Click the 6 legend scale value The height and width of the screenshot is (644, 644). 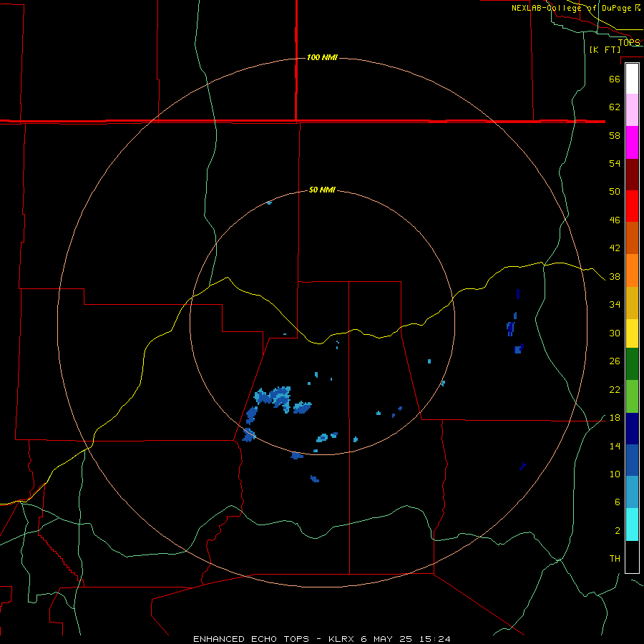tap(618, 502)
